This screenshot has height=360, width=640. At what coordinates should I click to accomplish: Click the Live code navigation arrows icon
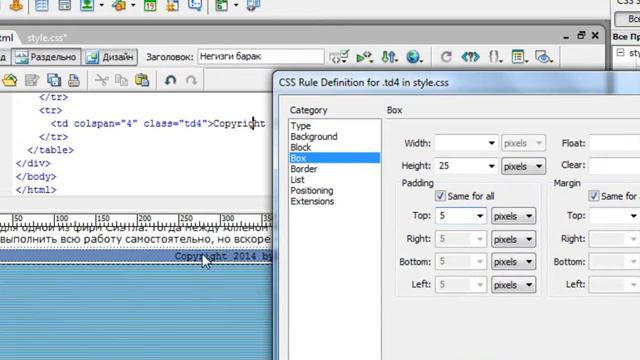point(470,57)
